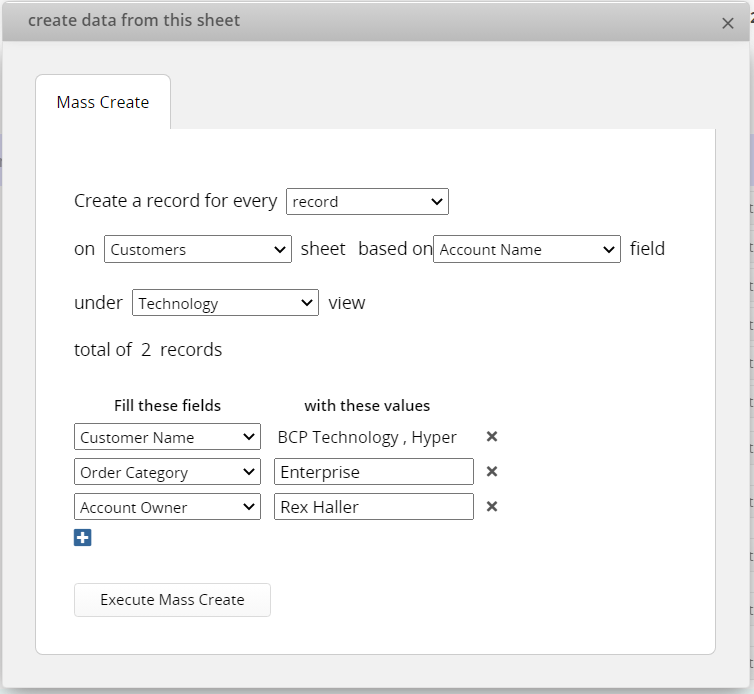Click the 'total of 2 records' text
Image resolution: width=754 pixels, height=694 pixels.
click(x=148, y=350)
